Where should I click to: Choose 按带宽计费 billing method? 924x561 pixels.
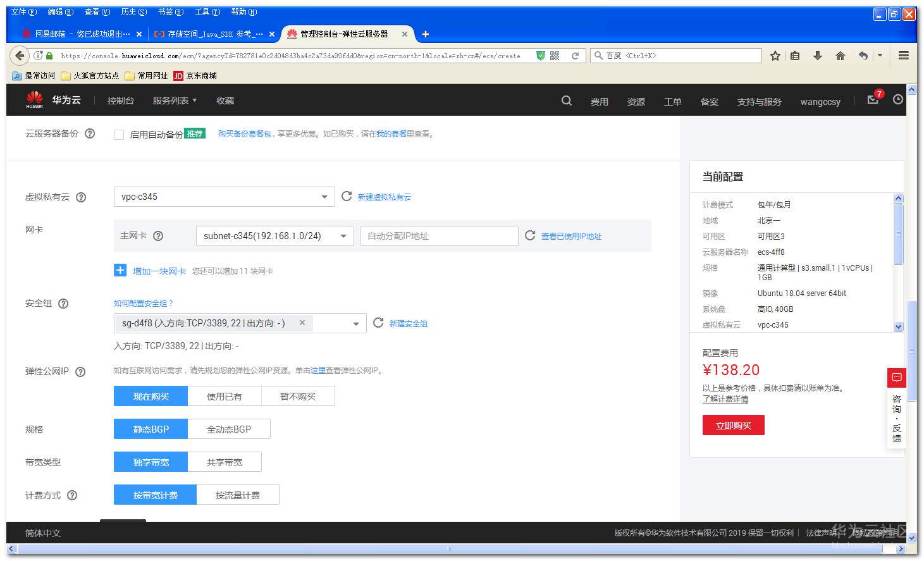click(156, 495)
